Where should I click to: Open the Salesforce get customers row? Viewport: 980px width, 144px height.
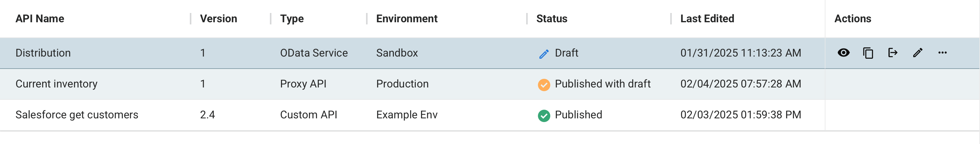tap(77, 115)
